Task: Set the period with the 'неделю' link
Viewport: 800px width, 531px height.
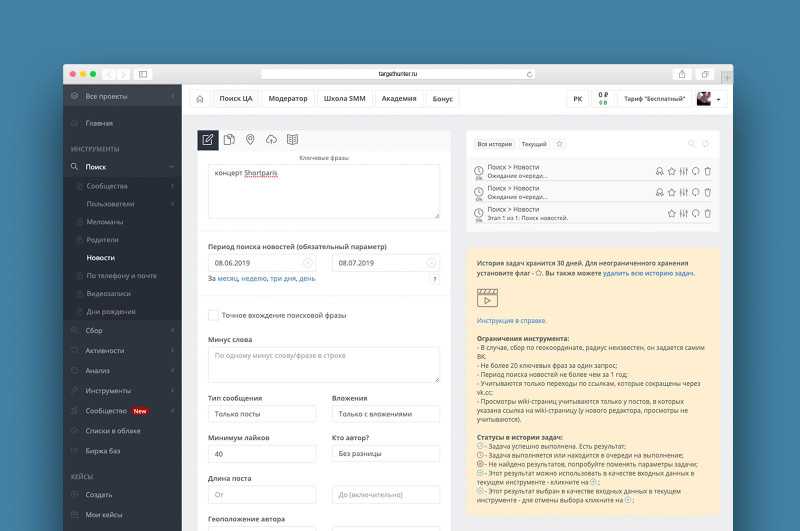Action: [x=254, y=279]
